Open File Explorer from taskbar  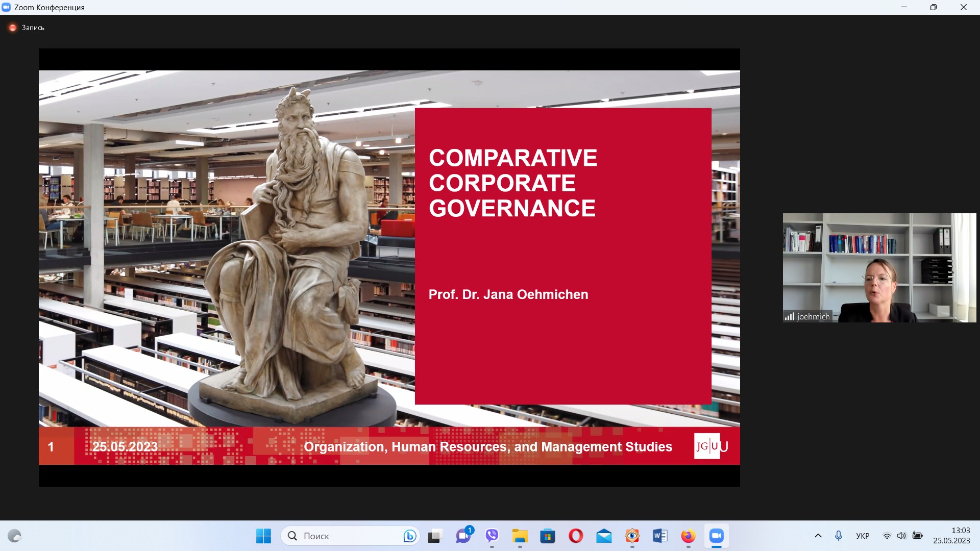coord(520,536)
